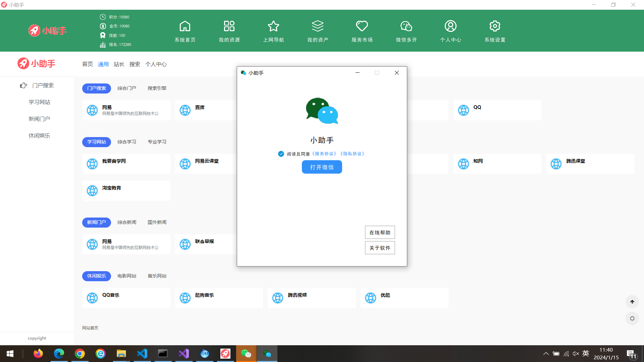Click the back-to-top arrow button

632,302
